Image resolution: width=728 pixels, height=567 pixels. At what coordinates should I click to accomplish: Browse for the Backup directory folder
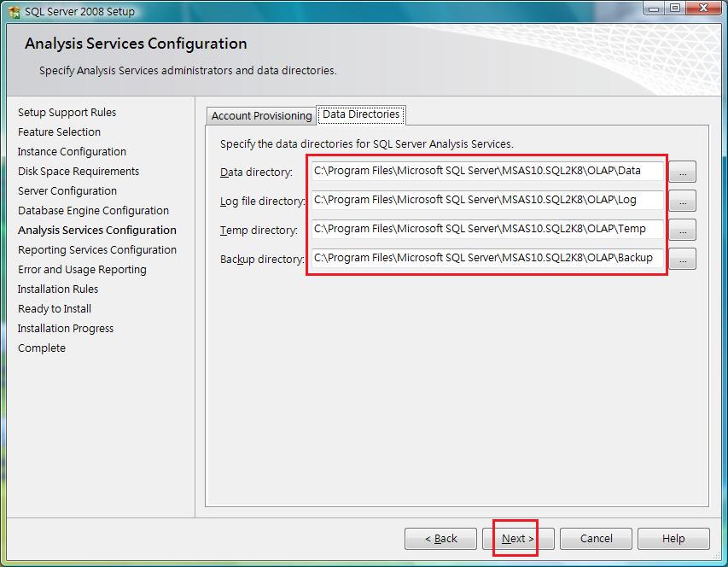pos(683,259)
